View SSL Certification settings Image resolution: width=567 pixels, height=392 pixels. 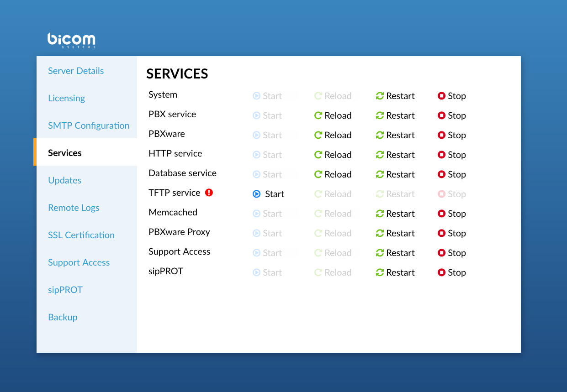pyautogui.click(x=81, y=235)
